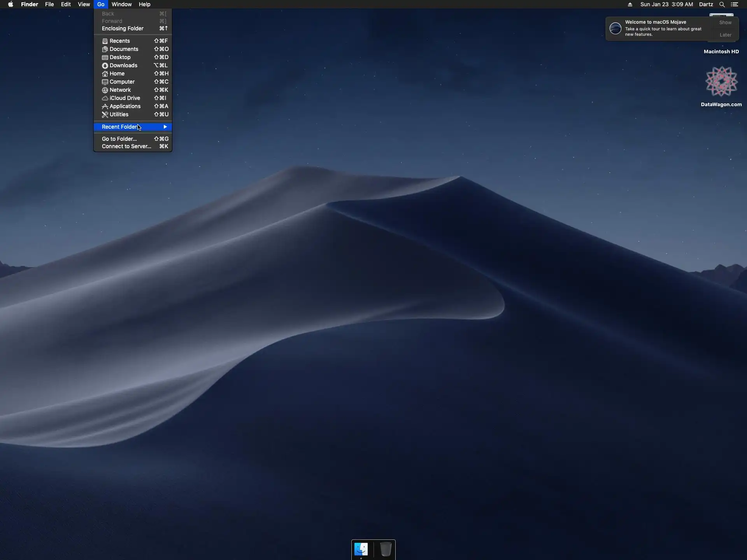Choose Connect to Server… entry
This screenshot has height=560, width=747.
pyautogui.click(x=126, y=146)
